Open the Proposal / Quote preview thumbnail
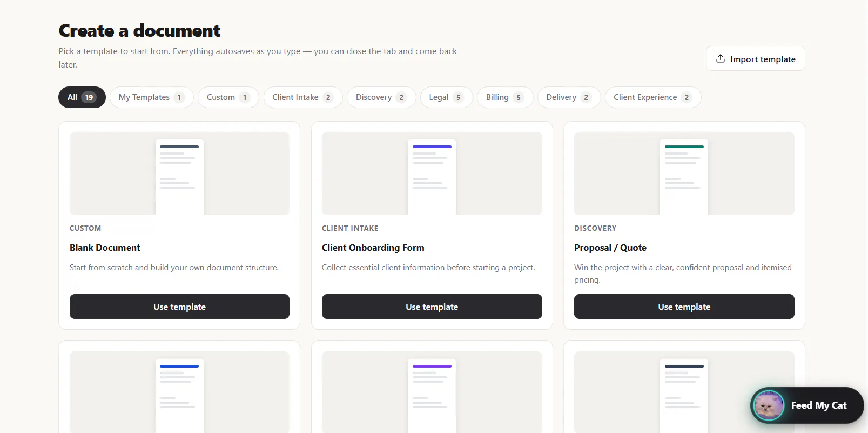Screen dimensions: 868x433 click(684, 174)
